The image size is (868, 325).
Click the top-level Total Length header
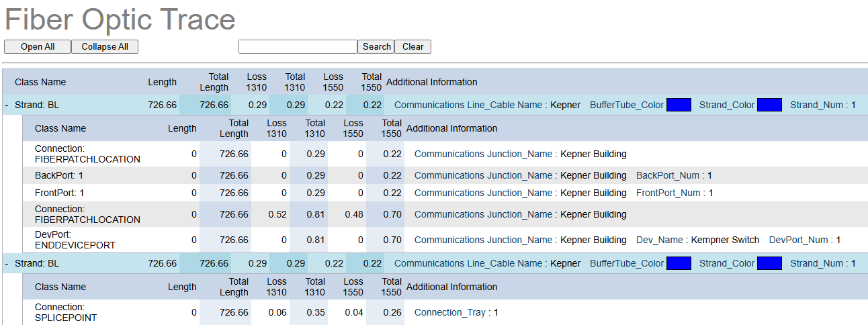click(214, 82)
